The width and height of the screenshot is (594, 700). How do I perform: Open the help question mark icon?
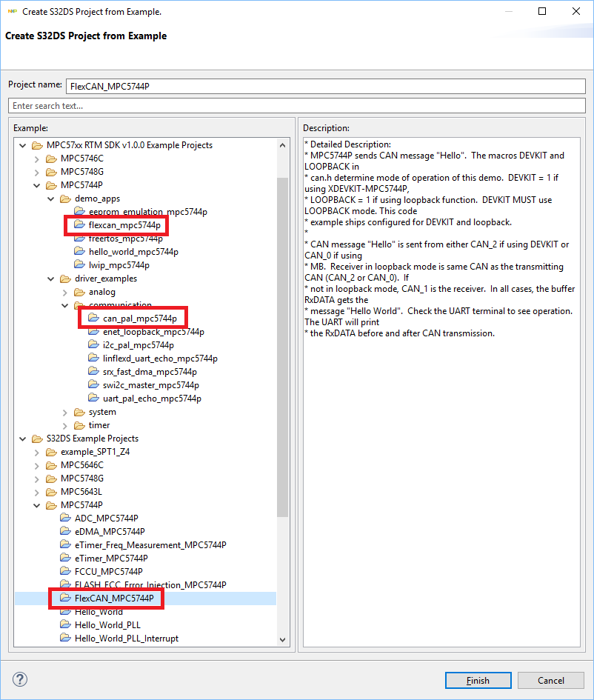tap(20, 679)
